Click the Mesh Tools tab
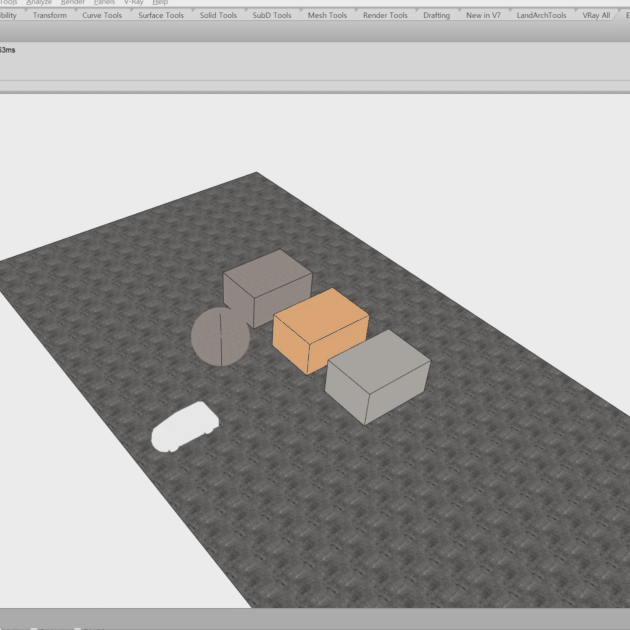Viewport: 630px width, 630px height. pos(327,16)
